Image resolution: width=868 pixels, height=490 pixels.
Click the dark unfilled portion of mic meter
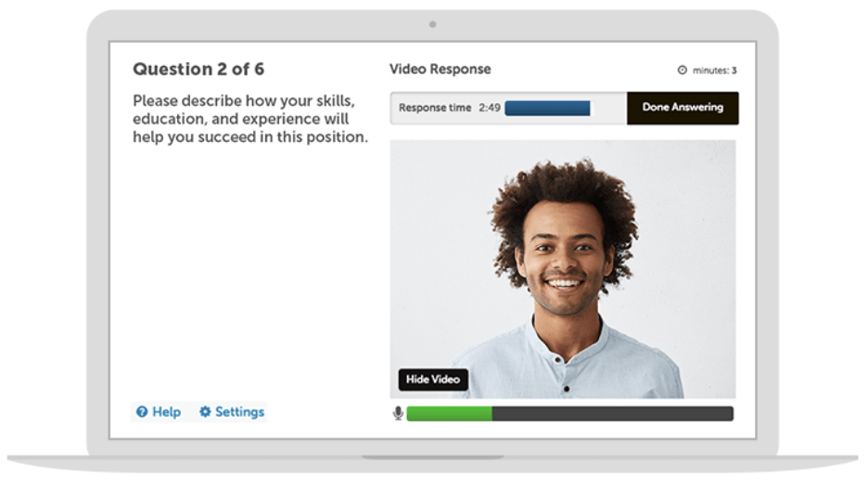pyautogui.click(x=613, y=414)
